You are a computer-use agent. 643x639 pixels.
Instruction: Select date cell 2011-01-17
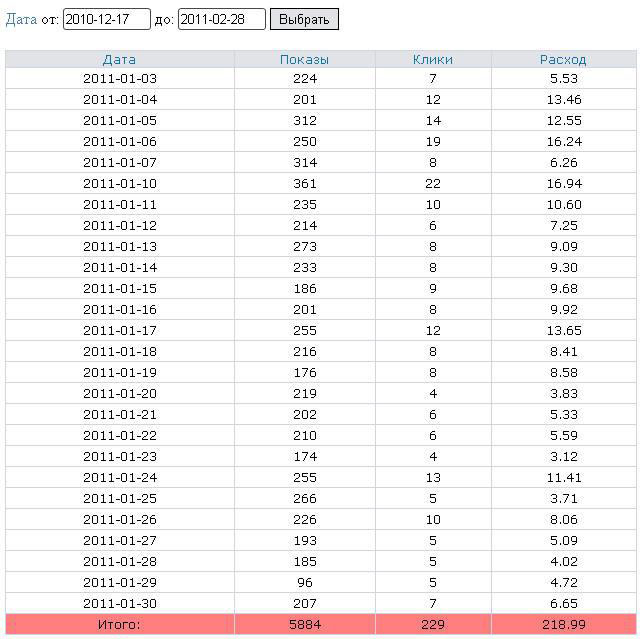coord(120,331)
